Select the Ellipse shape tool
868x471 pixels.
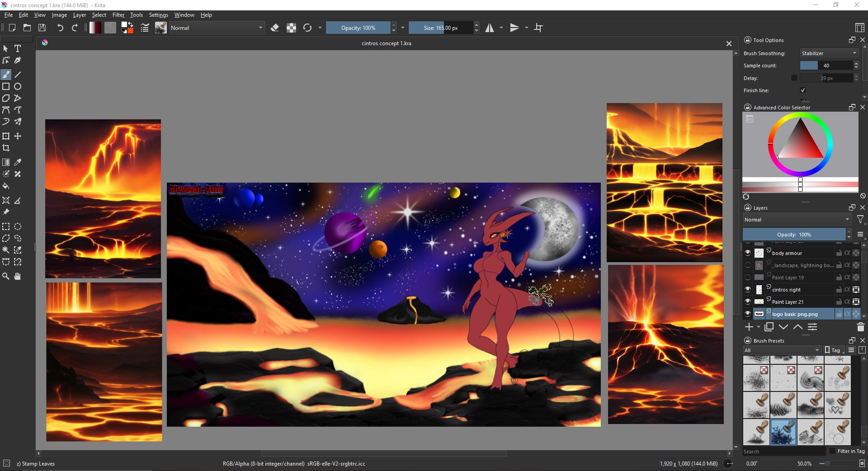(18, 86)
